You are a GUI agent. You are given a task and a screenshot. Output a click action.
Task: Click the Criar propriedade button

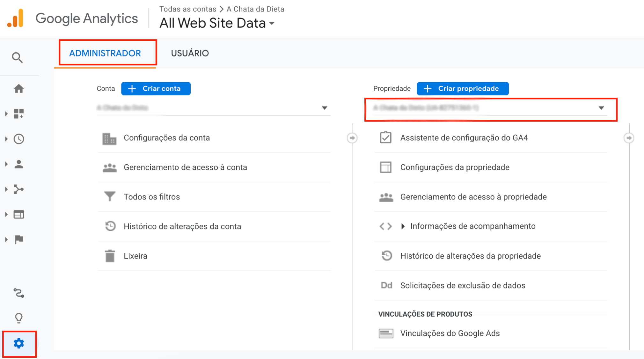coord(463,89)
